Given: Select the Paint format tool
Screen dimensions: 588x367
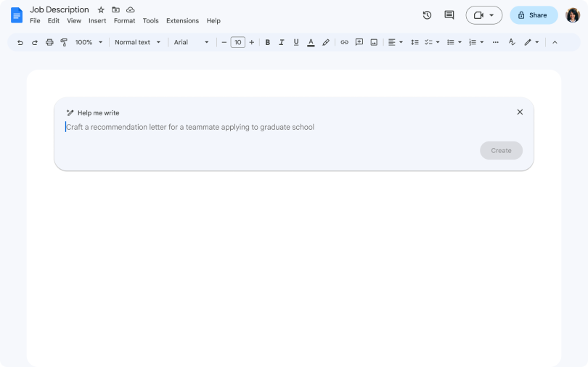Looking at the screenshot, I should (64, 42).
